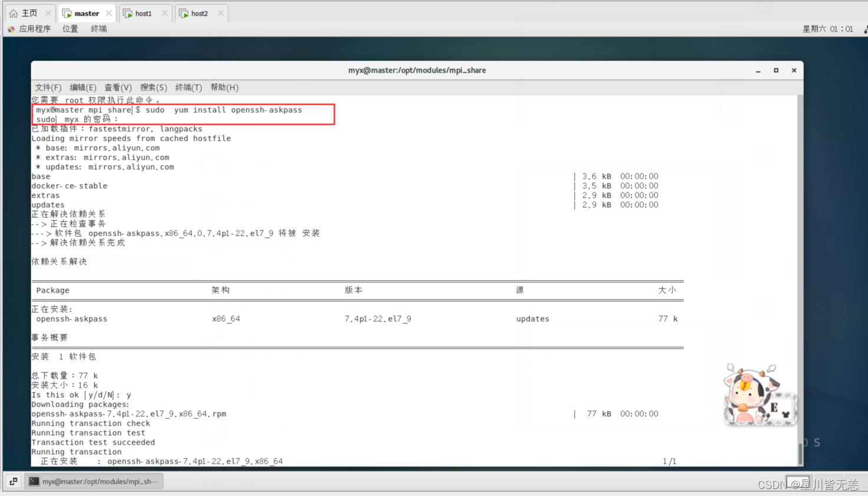Open the 文件 file menu

[x=48, y=87]
